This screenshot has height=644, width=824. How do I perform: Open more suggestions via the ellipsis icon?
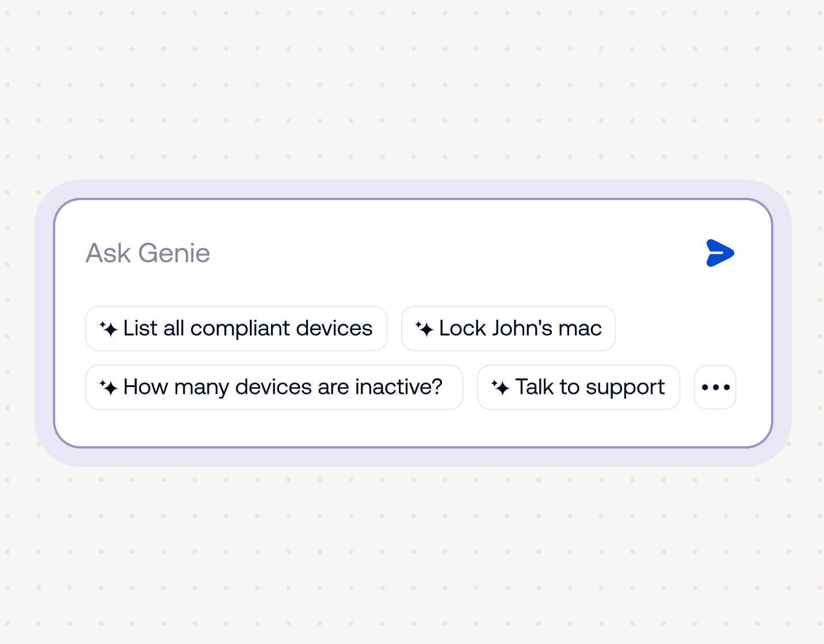(x=715, y=387)
